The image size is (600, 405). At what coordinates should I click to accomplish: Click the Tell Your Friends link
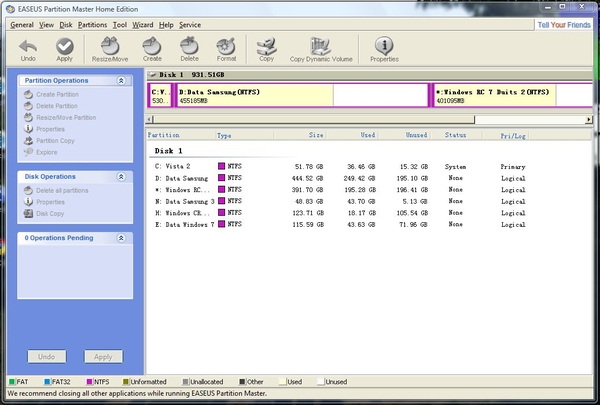click(x=565, y=24)
